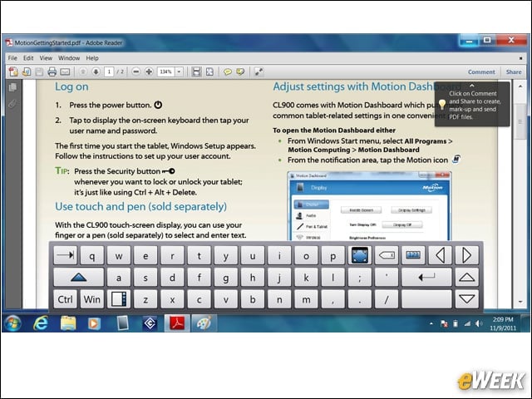Screen dimensions: 532x399
Task: Click the vertical scrollbar thumb
Action: click(520, 121)
